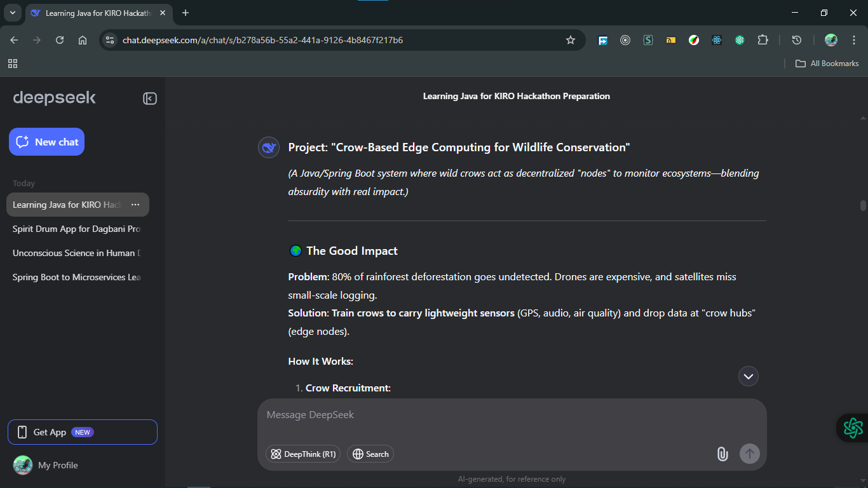Toggle DeepThink (R1) mode
Screen dimensions: 868x488
pos(303,454)
